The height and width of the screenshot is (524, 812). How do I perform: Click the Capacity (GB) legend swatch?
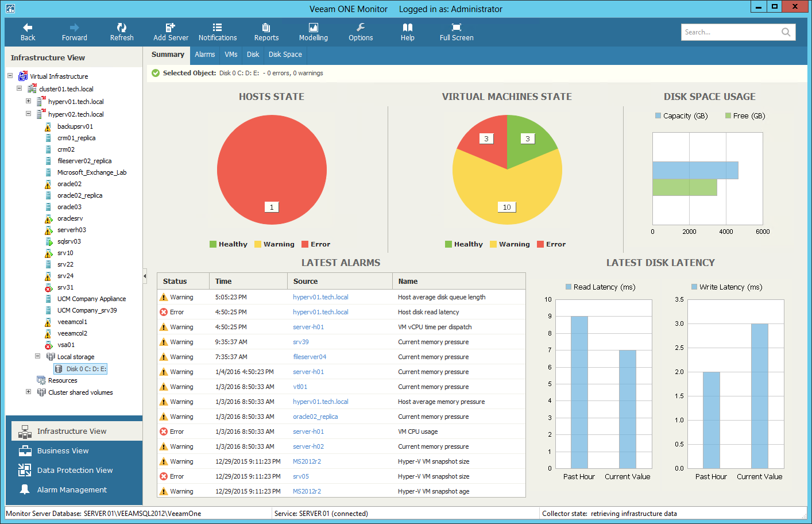658,115
